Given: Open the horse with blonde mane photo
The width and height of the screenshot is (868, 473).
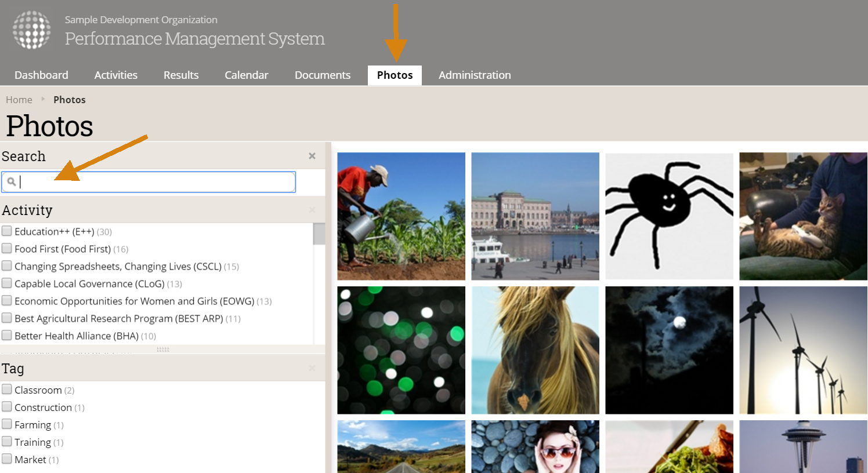Looking at the screenshot, I should click(536, 350).
